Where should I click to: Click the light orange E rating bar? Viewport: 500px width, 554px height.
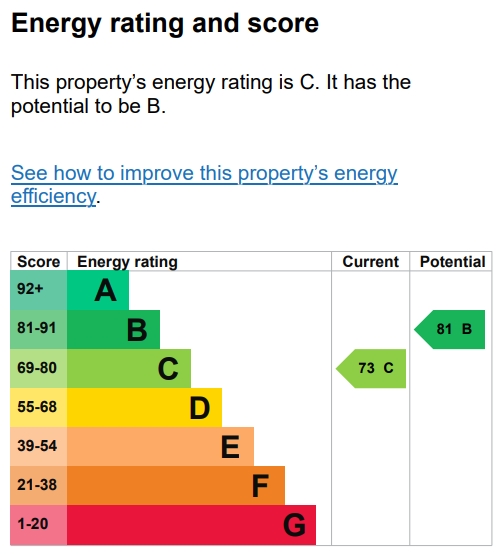click(x=160, y=446)
